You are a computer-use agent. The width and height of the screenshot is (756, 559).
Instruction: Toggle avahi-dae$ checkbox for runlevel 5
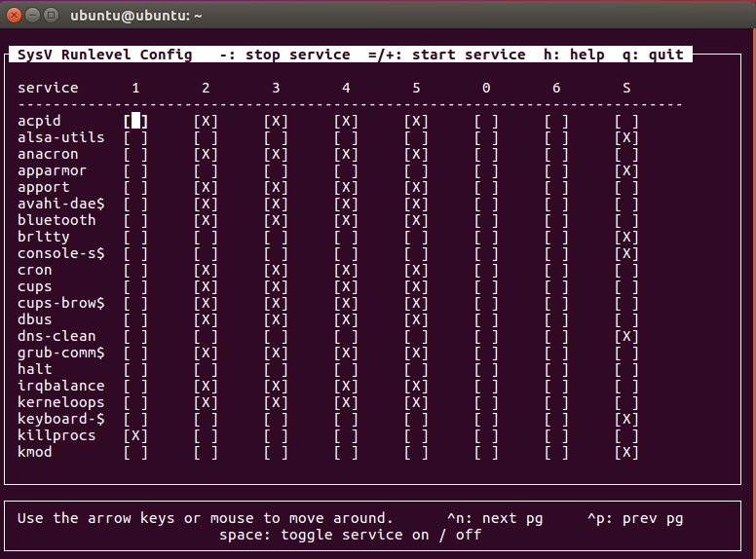click(x=416, y=204)
